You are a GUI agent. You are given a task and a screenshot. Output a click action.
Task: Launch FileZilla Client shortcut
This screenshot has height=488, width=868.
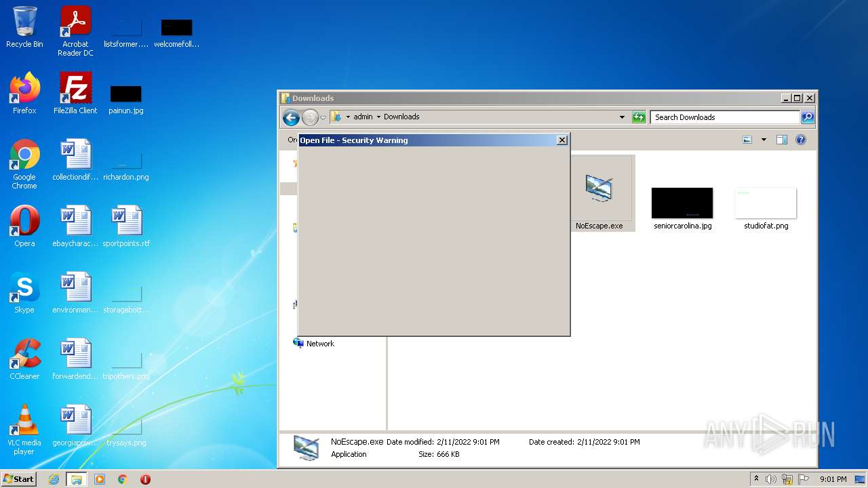[x=75, y=94]
